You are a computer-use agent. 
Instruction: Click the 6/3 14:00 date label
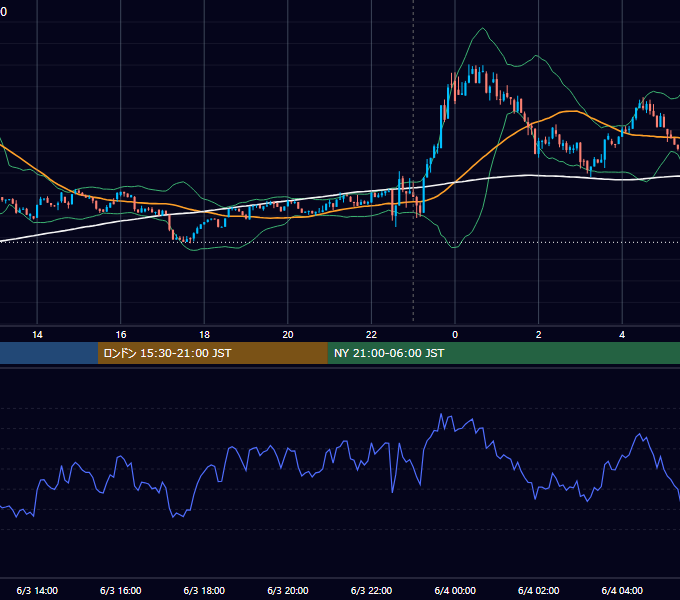pyautogui.click(x=37, y=590)
